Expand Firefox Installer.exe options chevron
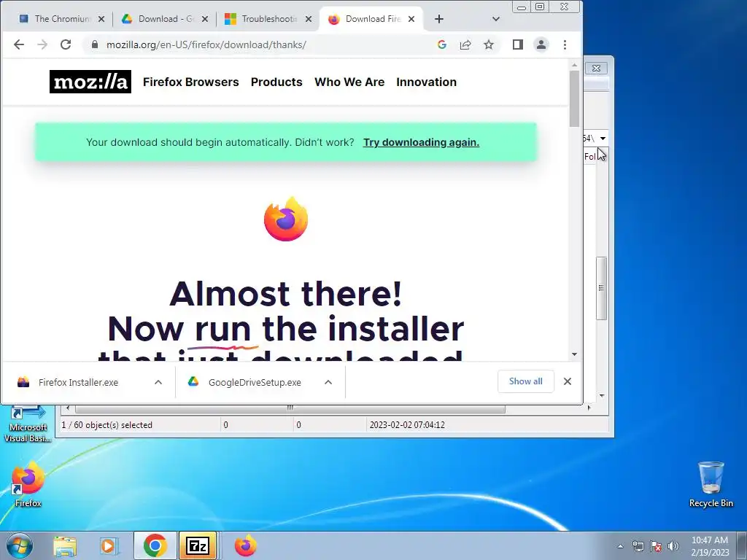747x560 pixels. pos(158,382)
